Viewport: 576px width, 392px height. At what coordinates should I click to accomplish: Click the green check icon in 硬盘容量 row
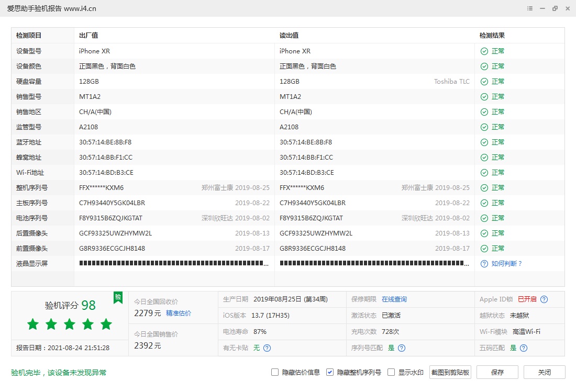[x=484, y=82]
